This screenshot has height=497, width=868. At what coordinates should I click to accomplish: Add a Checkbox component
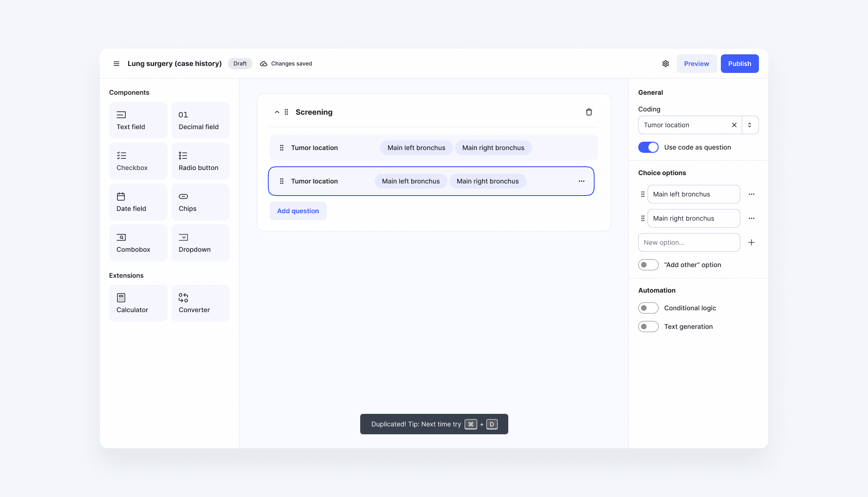pyautogui.click(x=138, y=161)
